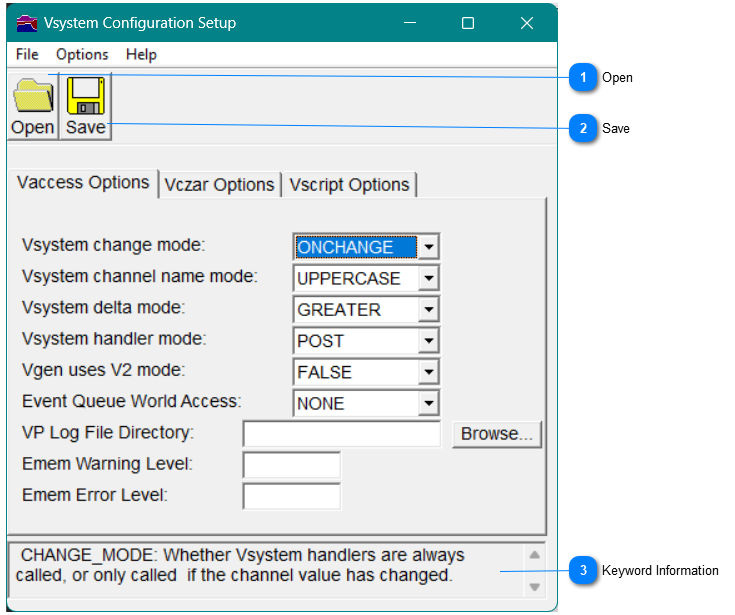This screenshot has width=735, height=615.
Task: Open the Vsystem handler mode dropdown
Action: [428, 341]
